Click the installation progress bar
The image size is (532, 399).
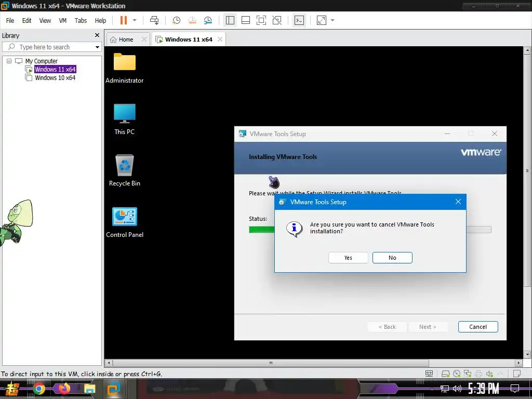click(x=370, y=230)
